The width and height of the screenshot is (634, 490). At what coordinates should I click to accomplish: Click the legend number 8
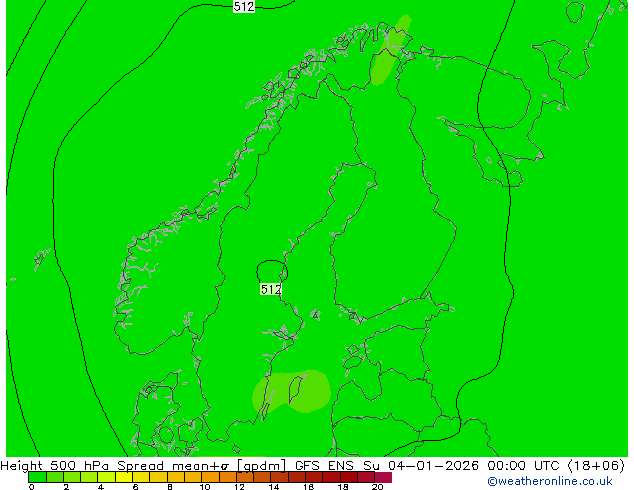click(170, 487)
